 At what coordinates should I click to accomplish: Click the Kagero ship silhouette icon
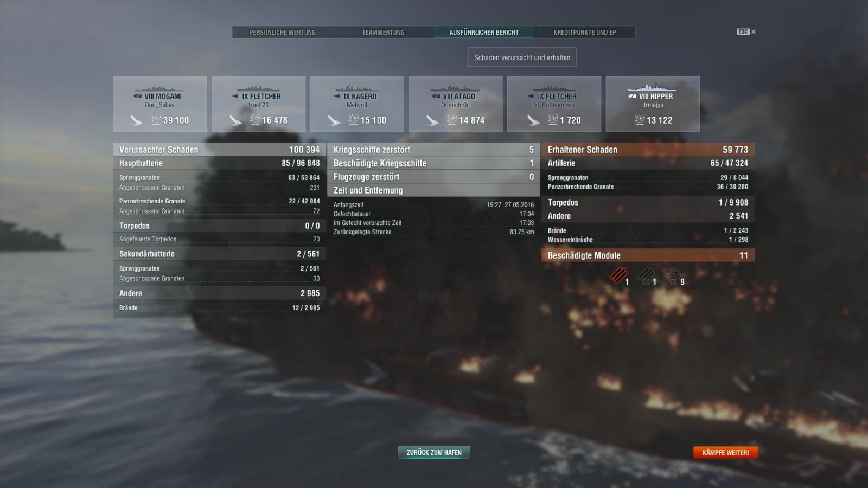point(357,88)
